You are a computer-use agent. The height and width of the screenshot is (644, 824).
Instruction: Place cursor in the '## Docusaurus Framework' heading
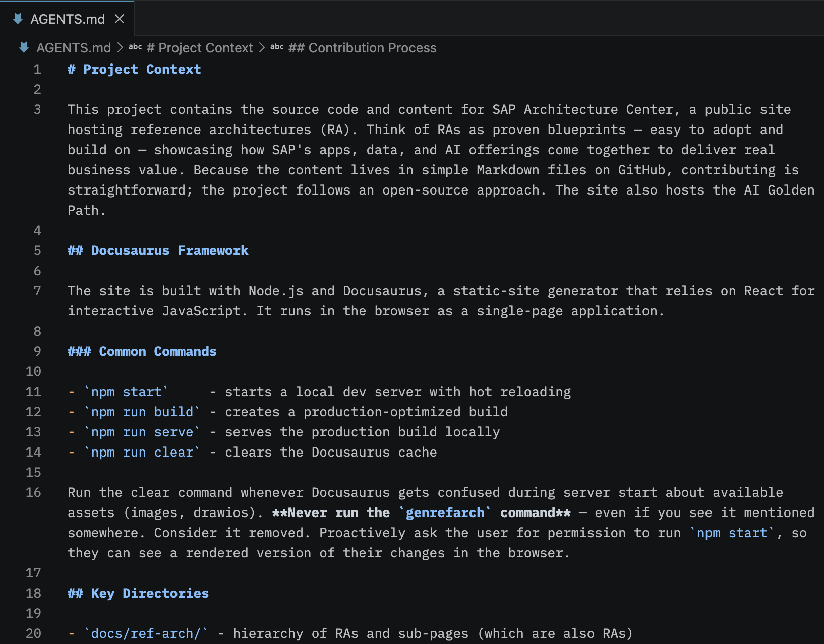click(x=158, y=250)
